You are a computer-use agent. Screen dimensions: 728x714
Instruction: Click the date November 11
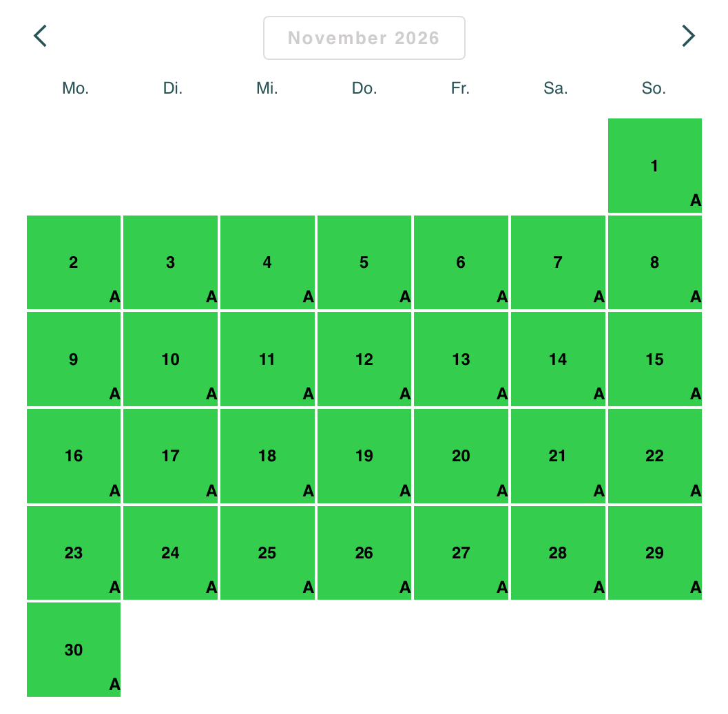pos(267,359)
